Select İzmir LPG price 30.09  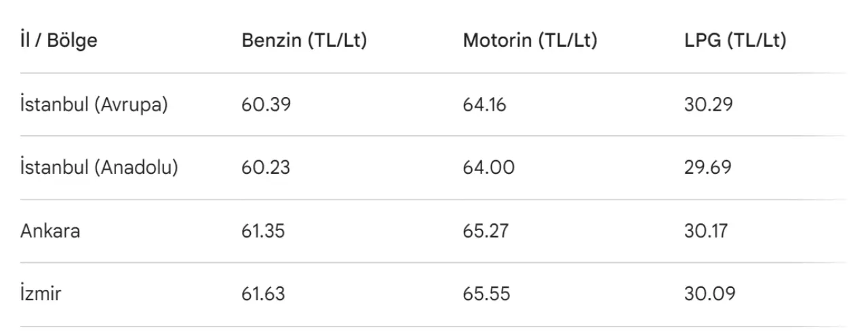pyautogui.click(x=709, y=294)
